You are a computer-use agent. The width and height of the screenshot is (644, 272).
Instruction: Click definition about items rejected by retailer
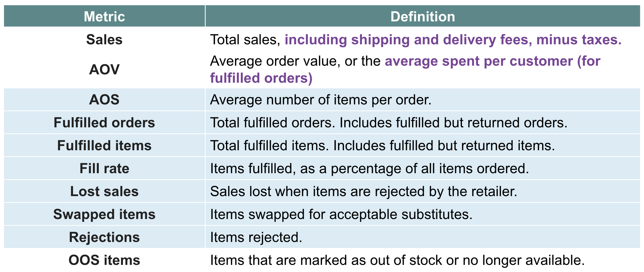[364, 191]
